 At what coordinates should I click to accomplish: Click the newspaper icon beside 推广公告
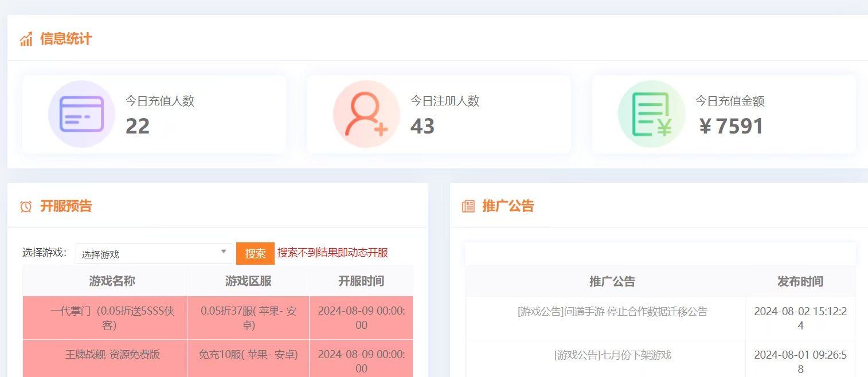point(468,206)
